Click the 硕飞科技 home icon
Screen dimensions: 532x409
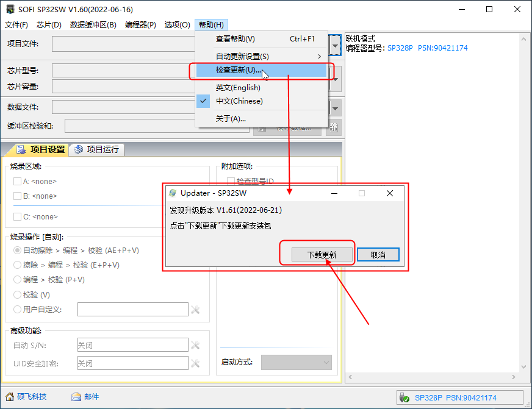[9, 397]
